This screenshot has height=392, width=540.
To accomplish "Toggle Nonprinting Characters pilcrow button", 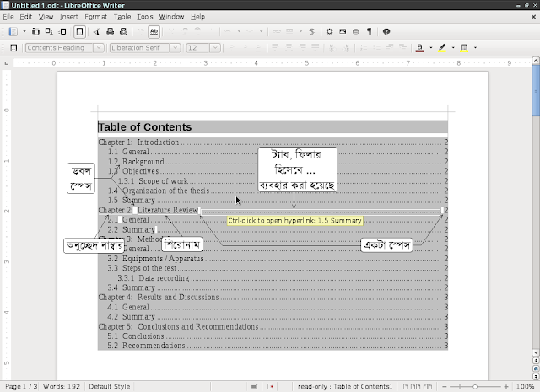I will point(370,32).
